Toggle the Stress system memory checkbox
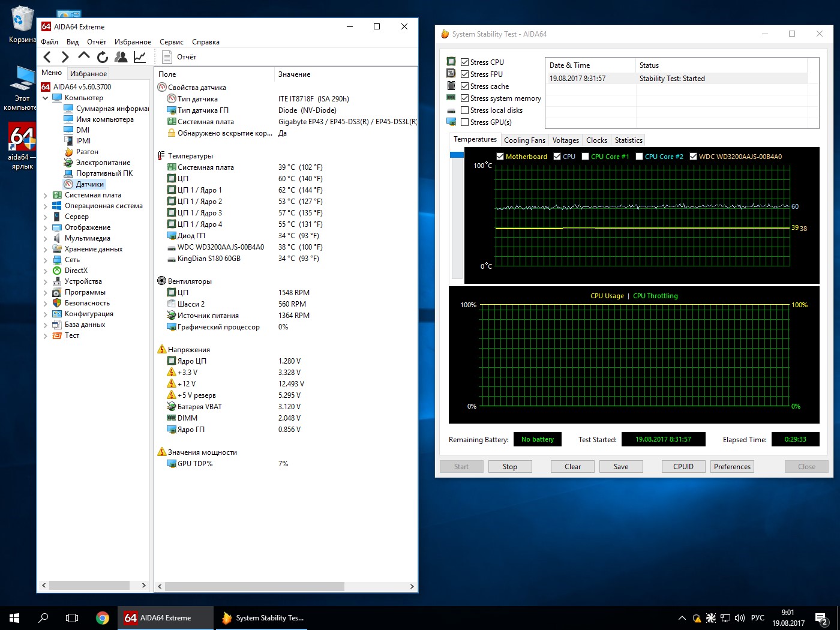The height and width of the screenshot is (630, 840). click(464, 98)
